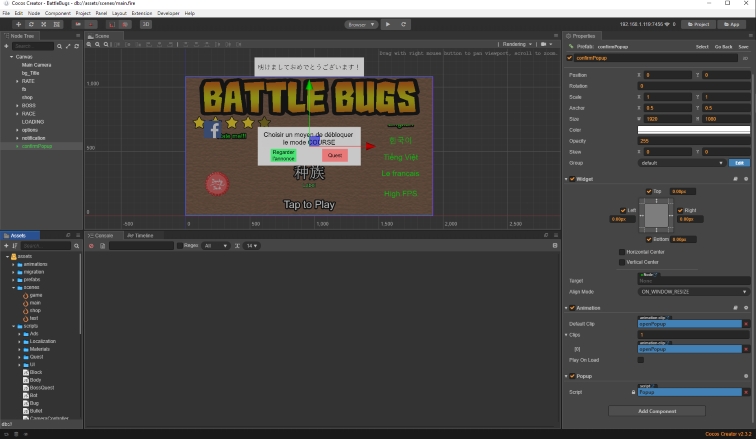Open the console log file
The image size is (756, 439).
click(x=102, y=246)
